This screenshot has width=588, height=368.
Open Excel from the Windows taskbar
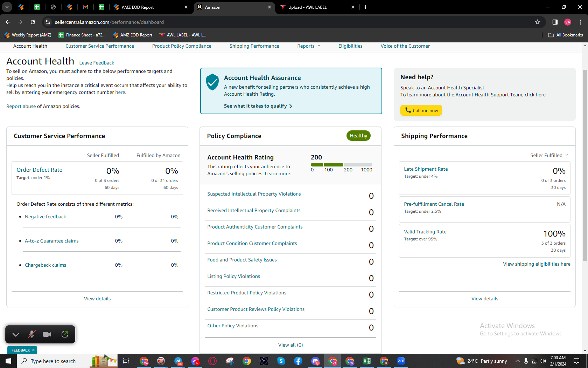click(367, 361)
